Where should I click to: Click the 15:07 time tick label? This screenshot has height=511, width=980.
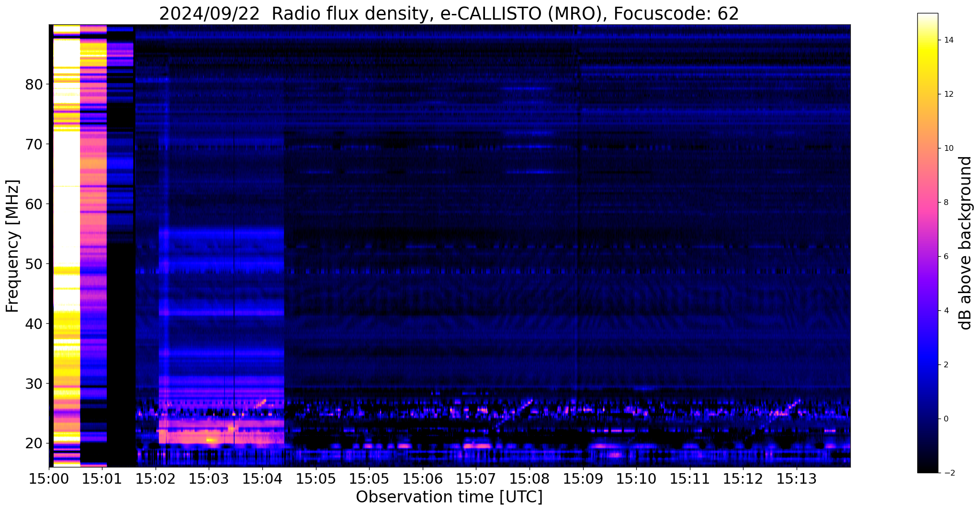476,478
